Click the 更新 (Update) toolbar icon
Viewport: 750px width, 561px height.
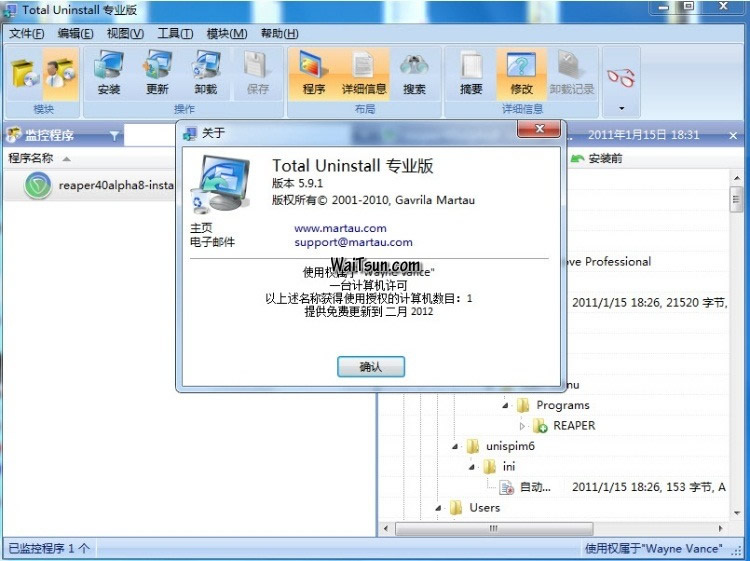157,73
